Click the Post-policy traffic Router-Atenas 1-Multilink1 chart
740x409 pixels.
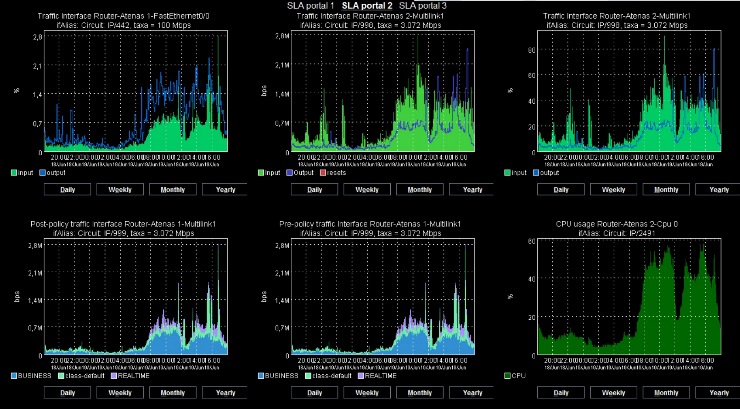[136, 296]
